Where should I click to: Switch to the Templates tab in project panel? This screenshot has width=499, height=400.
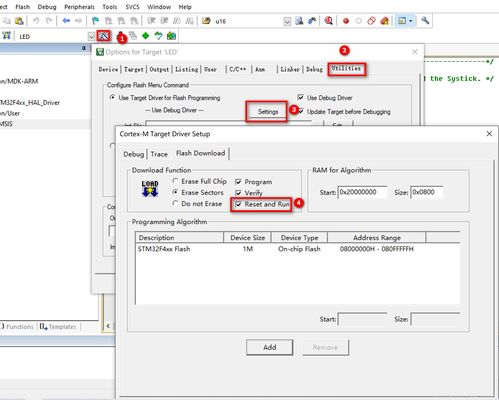[58, 327]
